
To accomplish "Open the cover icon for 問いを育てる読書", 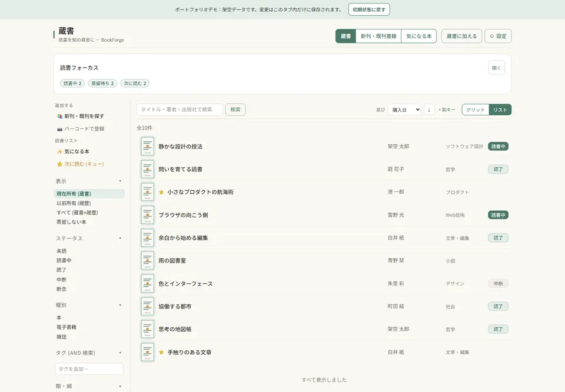I will (x=147, y=169).
